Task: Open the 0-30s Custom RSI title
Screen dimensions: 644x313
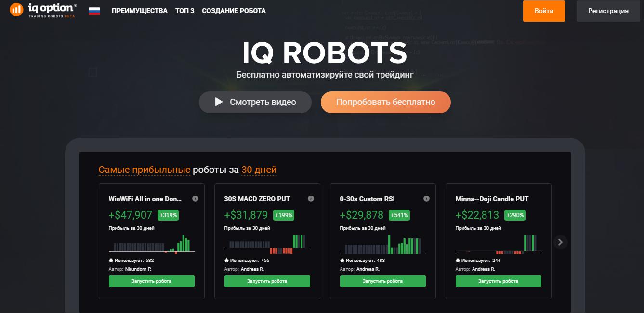Action: tap(367, 199)
